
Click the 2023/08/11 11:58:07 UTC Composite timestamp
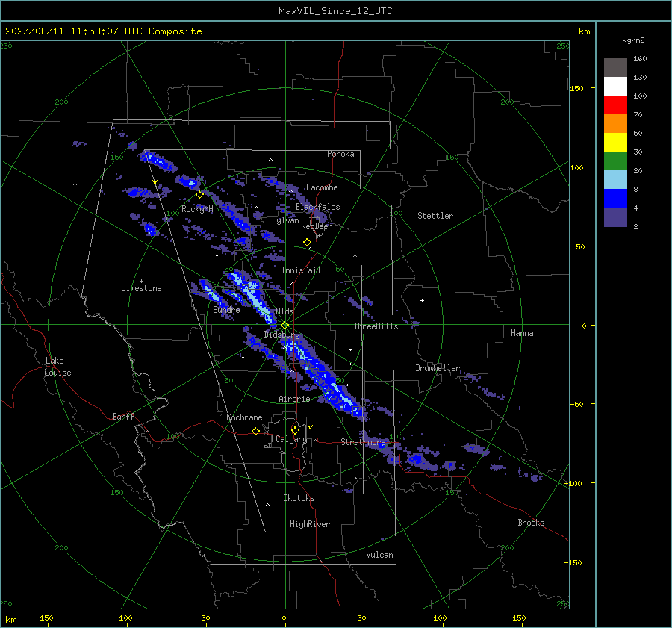103,31
